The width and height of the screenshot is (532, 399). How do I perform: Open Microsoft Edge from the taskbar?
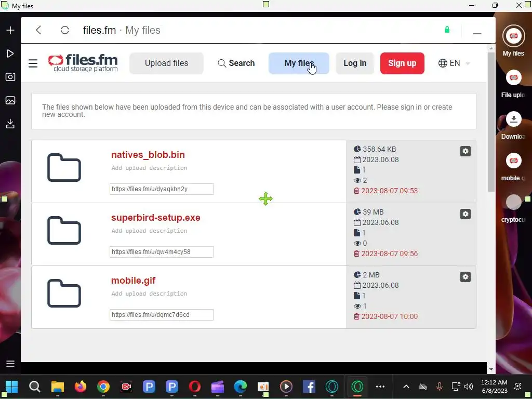(240, 387)
